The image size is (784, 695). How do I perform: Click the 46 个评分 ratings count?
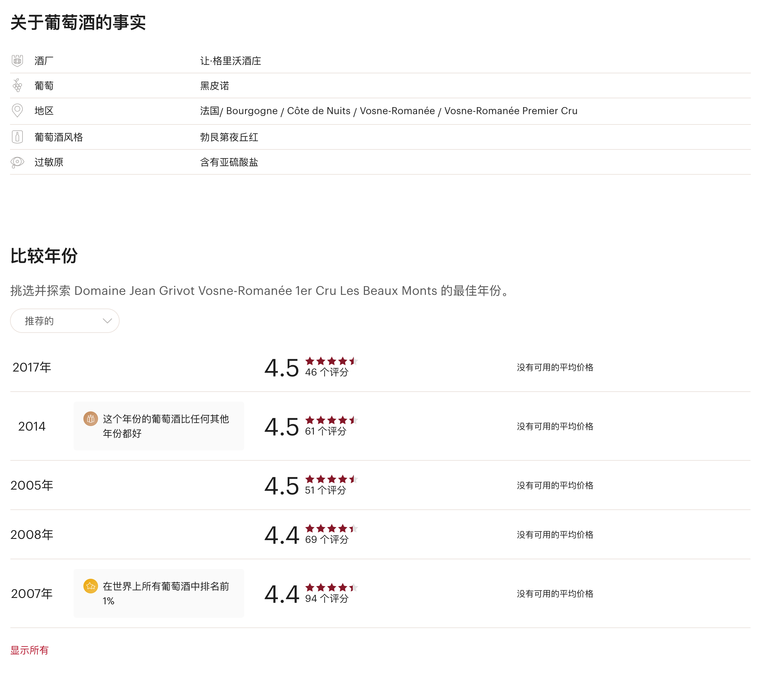pos(326,372)
